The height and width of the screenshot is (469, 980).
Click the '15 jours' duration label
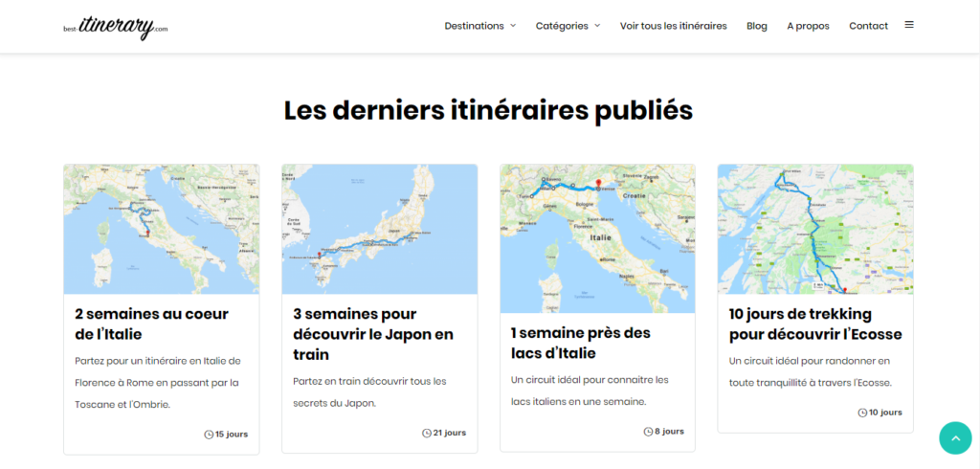coord(232,435)
